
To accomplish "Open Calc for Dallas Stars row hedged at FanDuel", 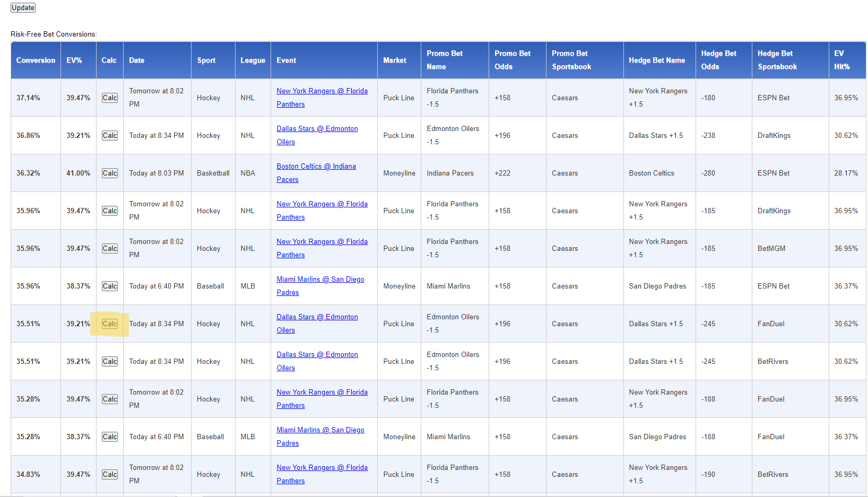I will [110, 324].
